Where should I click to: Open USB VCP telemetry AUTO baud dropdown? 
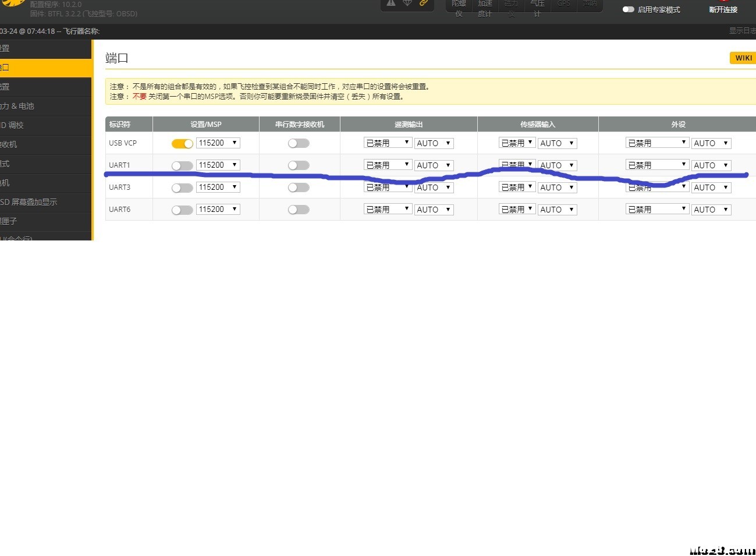pos(434,143)
